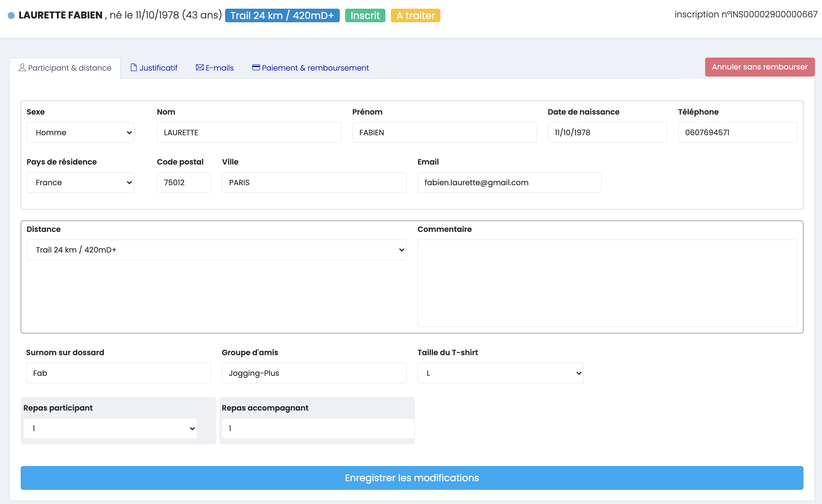This screenshot has height=504, width=822.
Task: Expand the Pays de résidence dropdown
Action: (80, 182)
